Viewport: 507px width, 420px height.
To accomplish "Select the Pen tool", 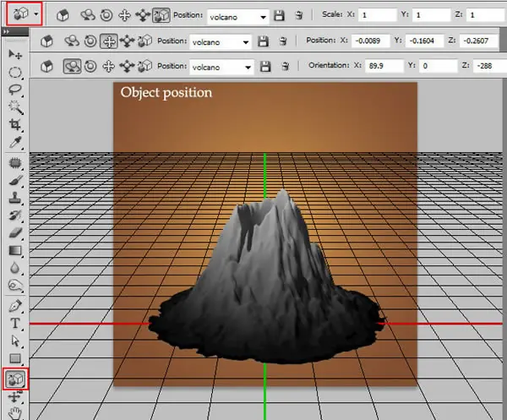I will point(15,306).
